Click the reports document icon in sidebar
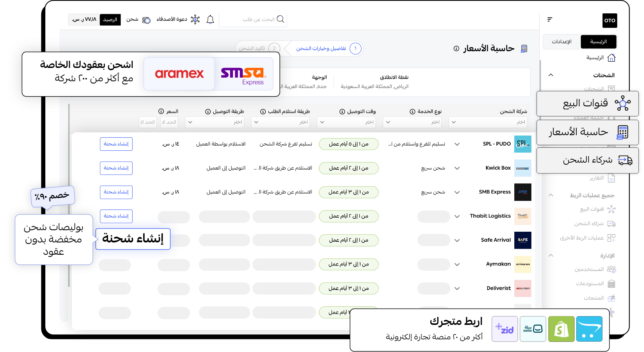The image size is (644, 352). pyautogui.click(x=611, y=178)
